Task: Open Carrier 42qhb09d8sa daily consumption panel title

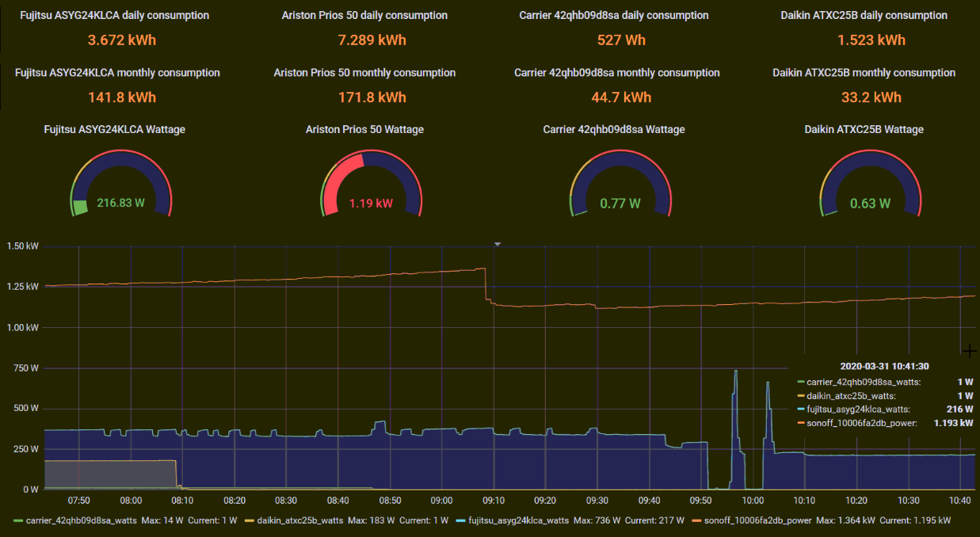Action: (614, 15)
